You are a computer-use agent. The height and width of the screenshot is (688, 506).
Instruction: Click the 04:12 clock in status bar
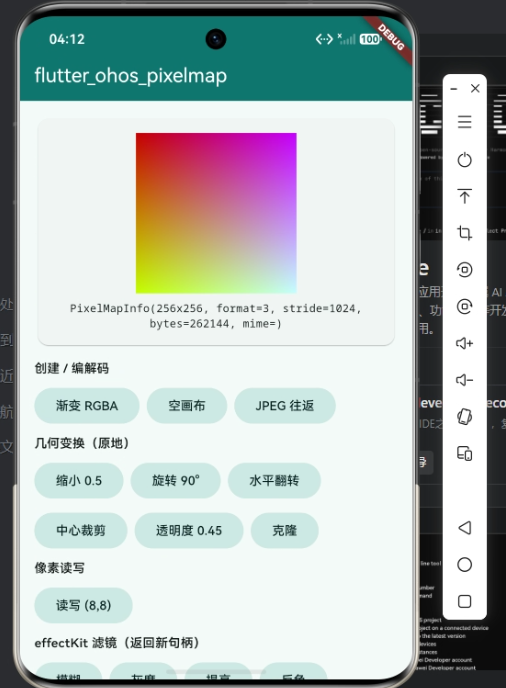67,39
